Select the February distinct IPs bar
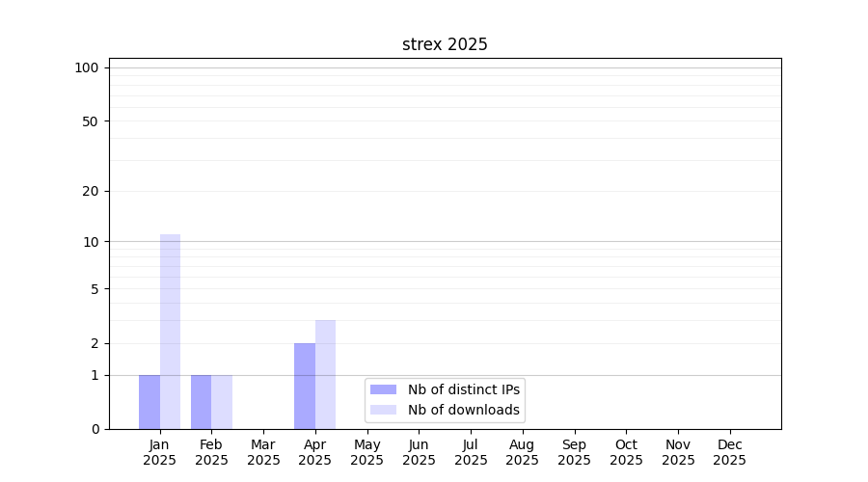Screen dimensions: 868x482 coord(201,402)
